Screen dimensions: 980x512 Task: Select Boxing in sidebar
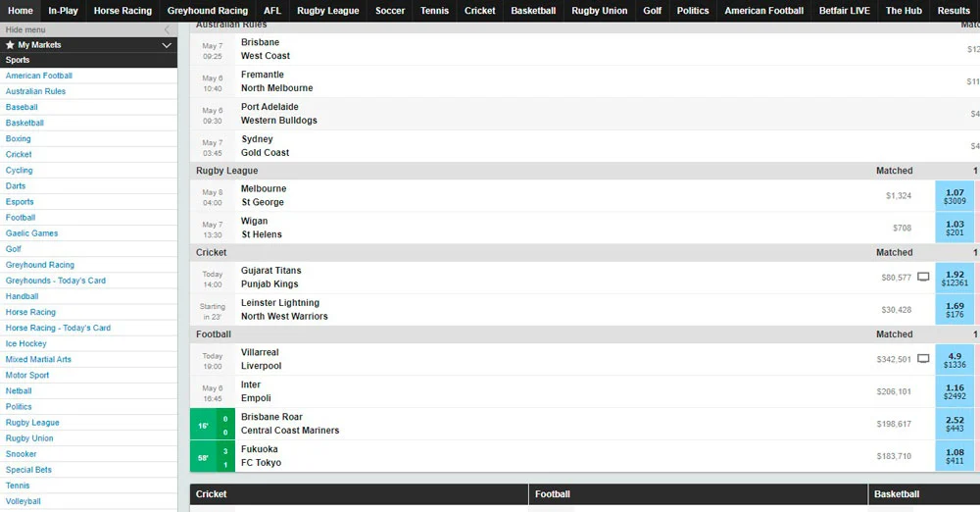coord(18,138)
